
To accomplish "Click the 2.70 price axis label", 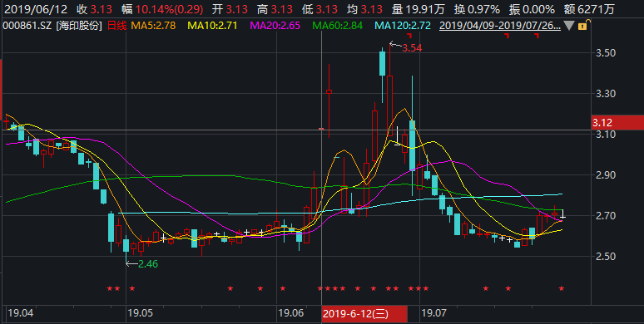I will pyautogui.click(x=606, y=216).
